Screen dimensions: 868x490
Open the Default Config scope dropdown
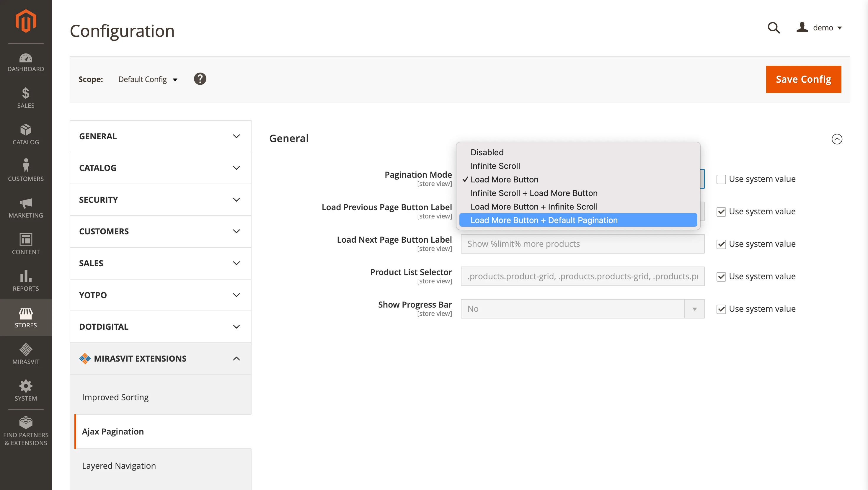[147, 79]
